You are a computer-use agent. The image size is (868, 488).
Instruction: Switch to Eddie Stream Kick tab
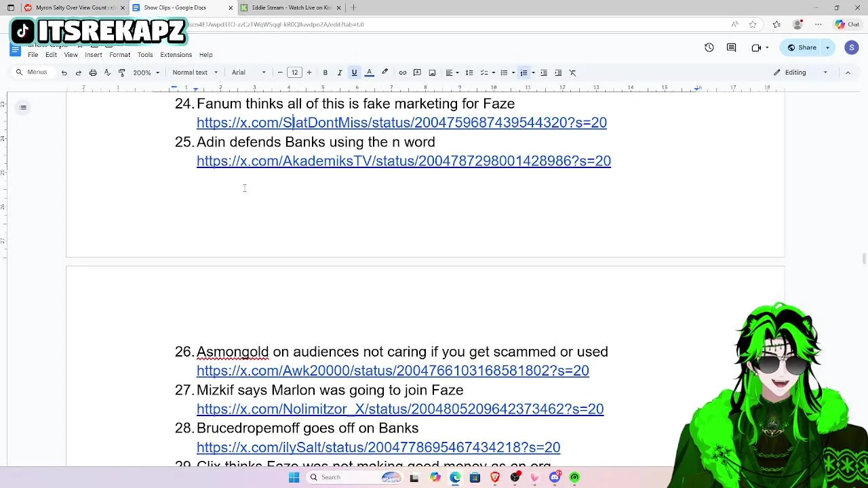[290, 7]
